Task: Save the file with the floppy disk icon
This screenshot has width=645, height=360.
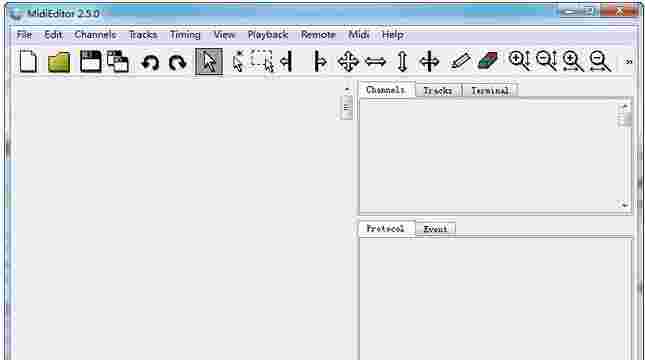Action: [90, 62]
